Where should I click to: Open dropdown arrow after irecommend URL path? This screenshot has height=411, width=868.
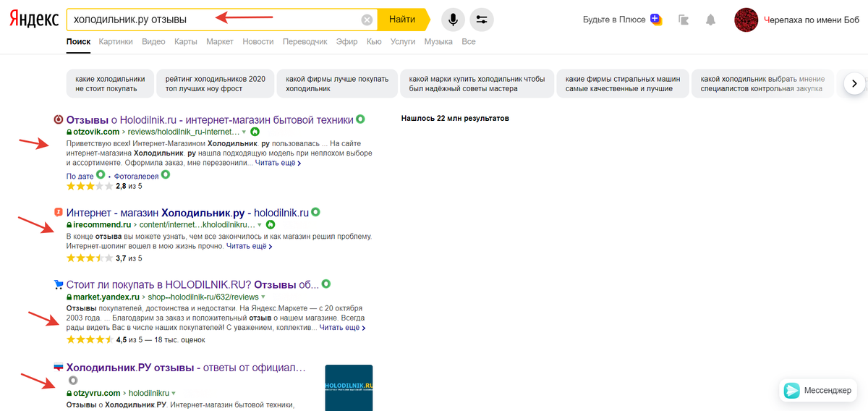click(x=259, y=226)
